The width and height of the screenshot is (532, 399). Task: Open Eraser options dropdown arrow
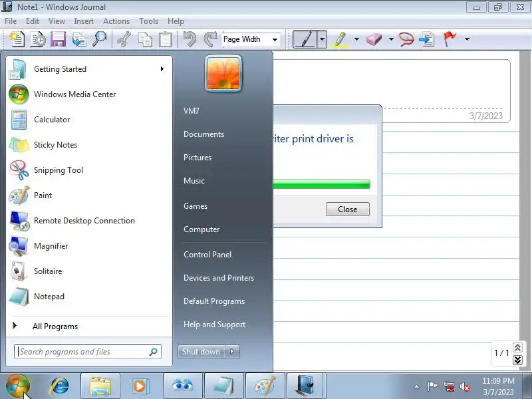(x=391, y=39)
